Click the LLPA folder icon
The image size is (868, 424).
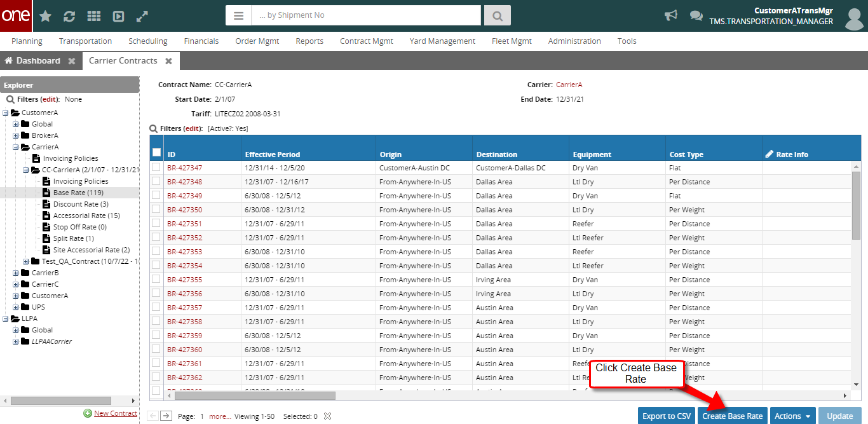tap(15, 318)
